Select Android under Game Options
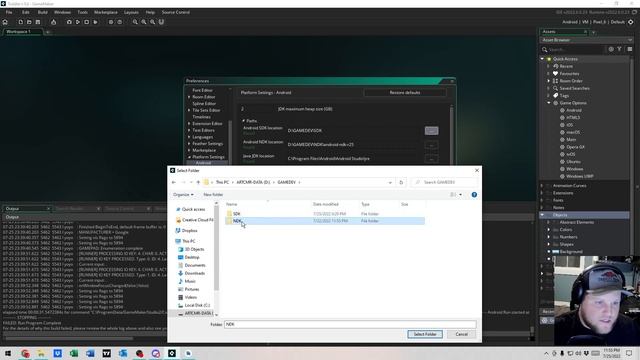Screen dimensions: 640x360 tap(573, 110)
